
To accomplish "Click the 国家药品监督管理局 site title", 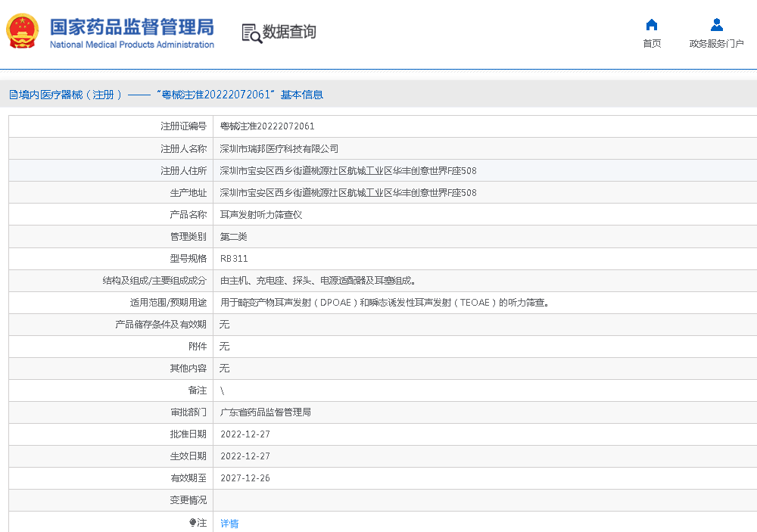I will [x=132, y=26].
